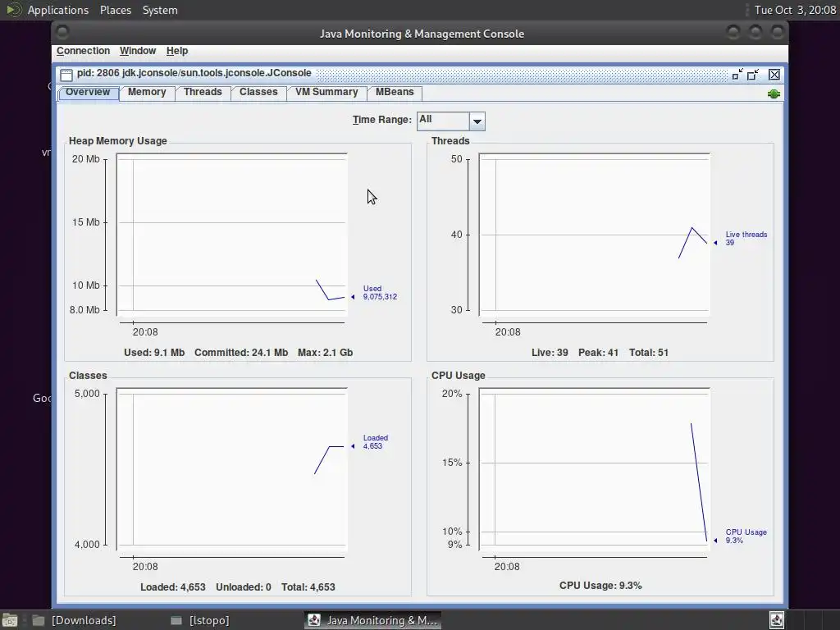Minimize the pid 2806 internal frame
The width and height of the screenshot is (840, 630).
[737, 75]
